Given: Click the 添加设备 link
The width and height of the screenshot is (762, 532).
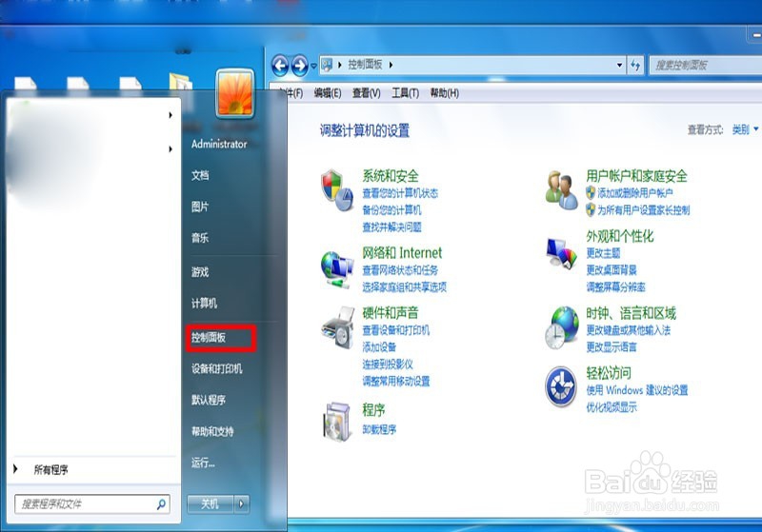Looking at the screenshot, I should tap(379, 347).
